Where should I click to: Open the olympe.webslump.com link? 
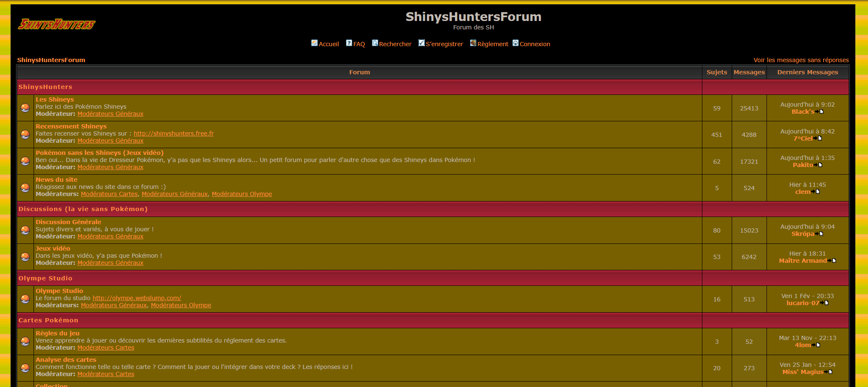click(137, 298)
